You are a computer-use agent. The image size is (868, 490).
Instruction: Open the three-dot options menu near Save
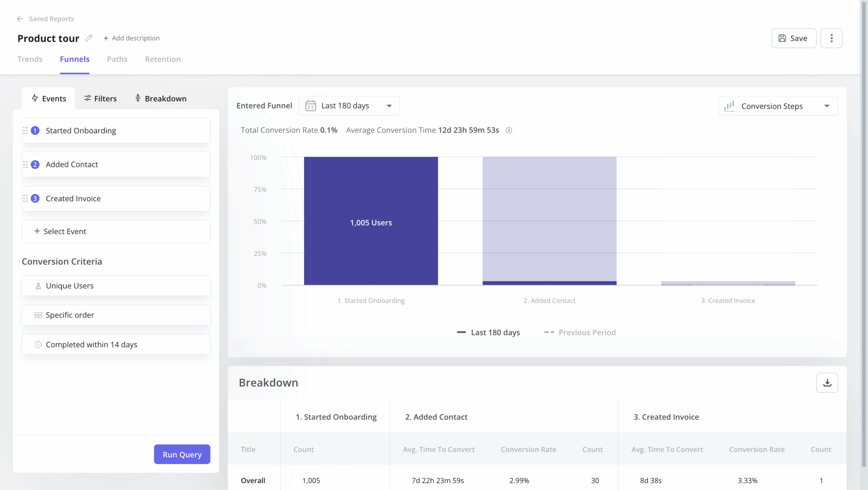click(x=831, y=38)
